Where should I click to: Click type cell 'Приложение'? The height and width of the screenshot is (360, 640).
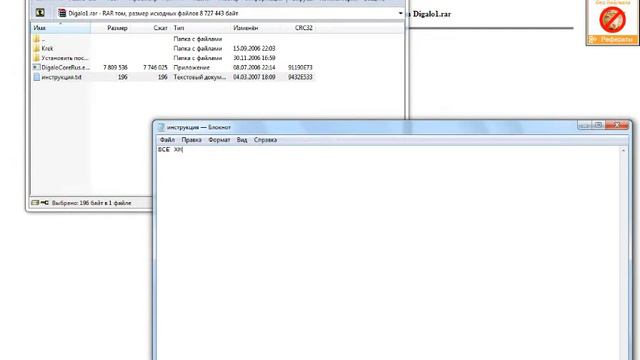(192, 67)
